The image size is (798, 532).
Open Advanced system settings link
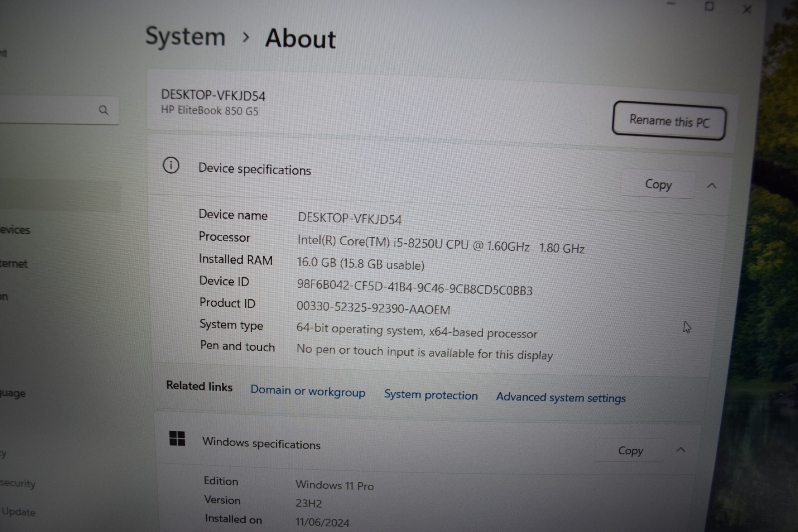(561, 397)
